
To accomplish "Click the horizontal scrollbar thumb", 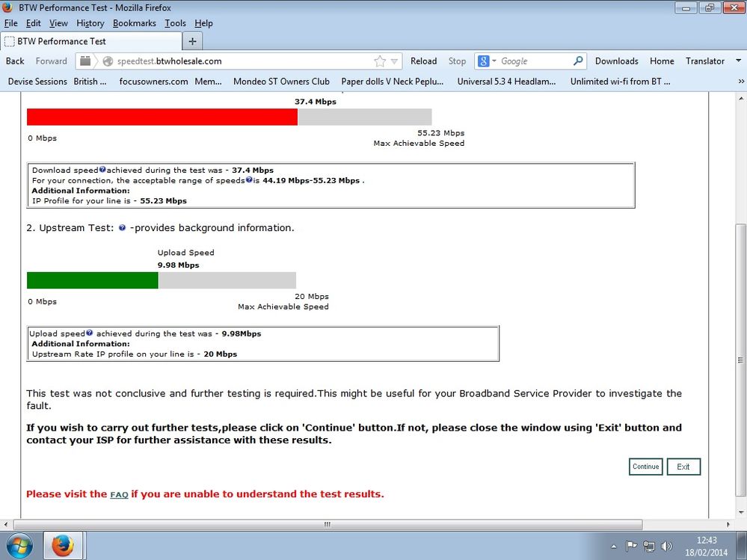I will click(x=328, y=524).
